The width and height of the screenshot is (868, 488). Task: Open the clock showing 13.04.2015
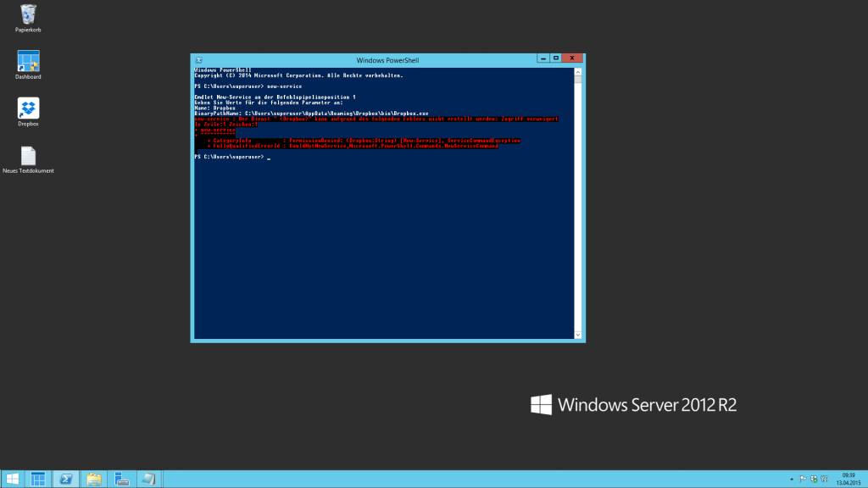(x=848, y=480)
